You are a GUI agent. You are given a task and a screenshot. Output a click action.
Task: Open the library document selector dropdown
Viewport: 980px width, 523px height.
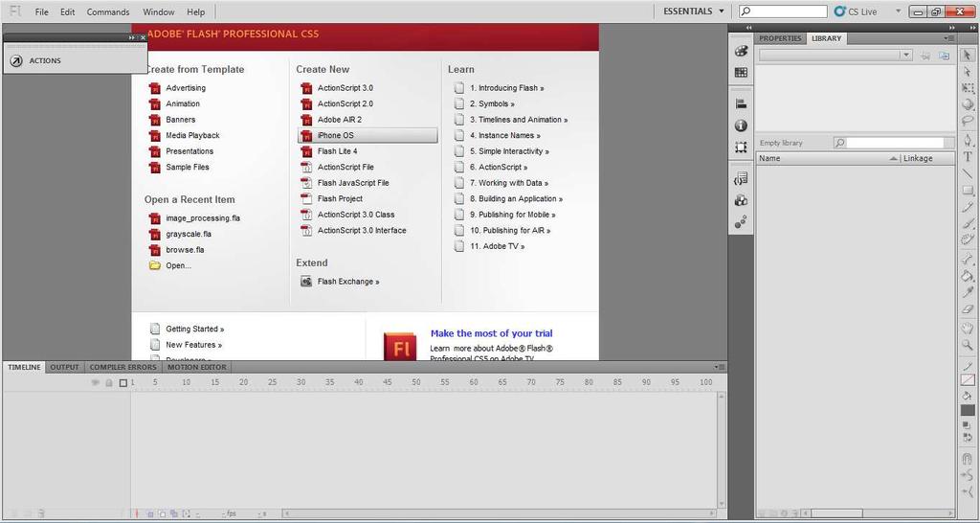click(907, 55)
